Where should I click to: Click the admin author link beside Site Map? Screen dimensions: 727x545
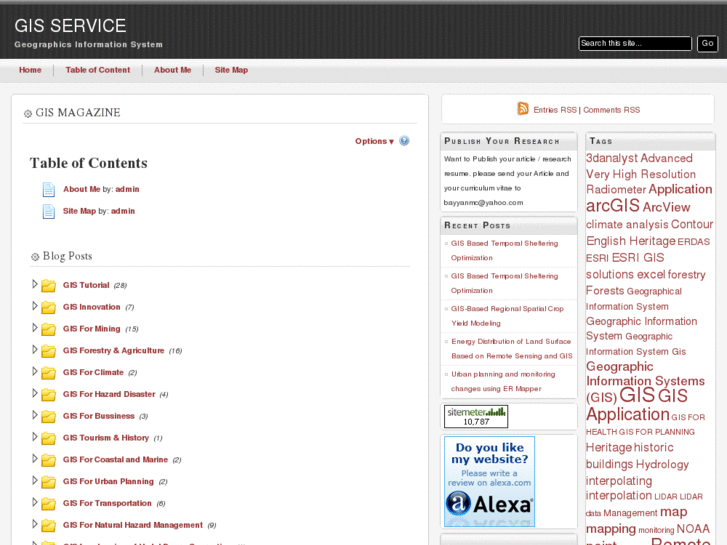(x=123, y=211)
